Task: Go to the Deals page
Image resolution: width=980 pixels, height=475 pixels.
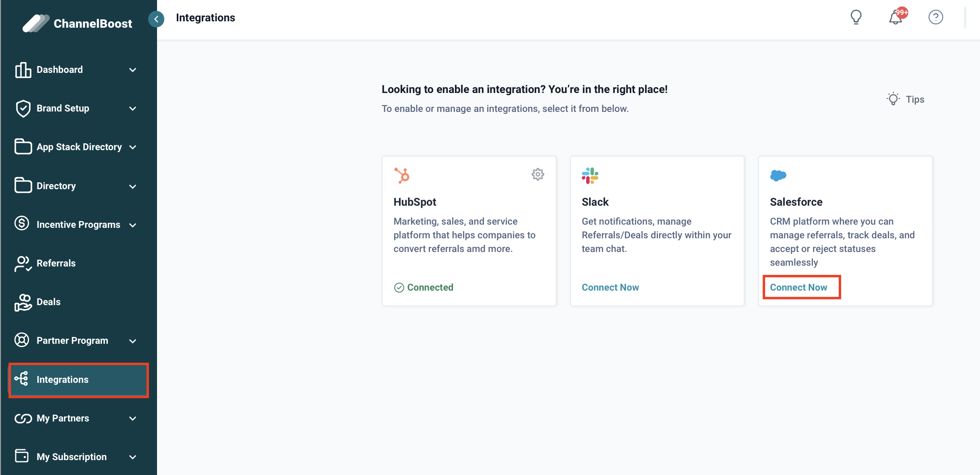Action: point(48,302)
